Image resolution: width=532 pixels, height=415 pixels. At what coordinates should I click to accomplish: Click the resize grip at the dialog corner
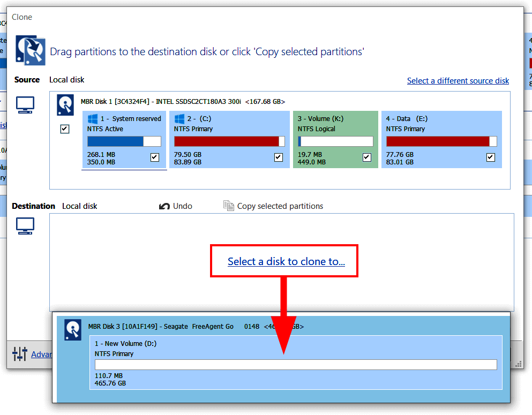(518, 364)
